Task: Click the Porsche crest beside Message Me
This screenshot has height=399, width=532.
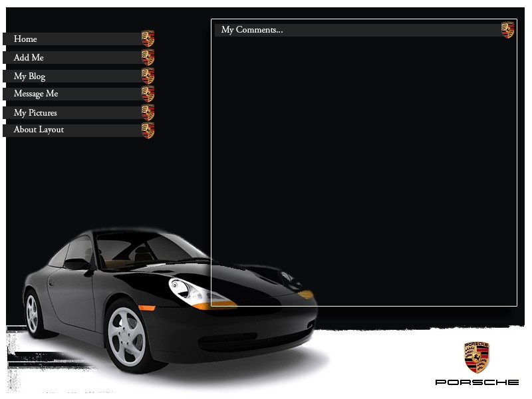Action: (148, 94)
